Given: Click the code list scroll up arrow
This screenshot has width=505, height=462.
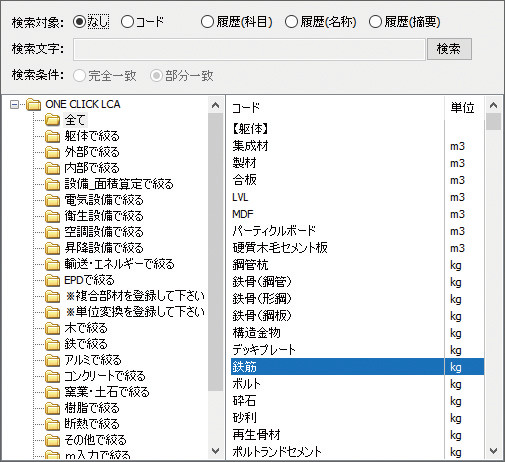Looking at the screenshot, I should [x=493, y=105].
